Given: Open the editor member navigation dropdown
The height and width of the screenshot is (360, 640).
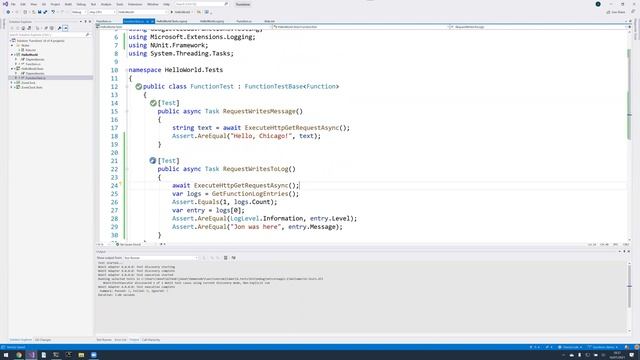Looking at the screenshot, I should [x=538, y=27].
